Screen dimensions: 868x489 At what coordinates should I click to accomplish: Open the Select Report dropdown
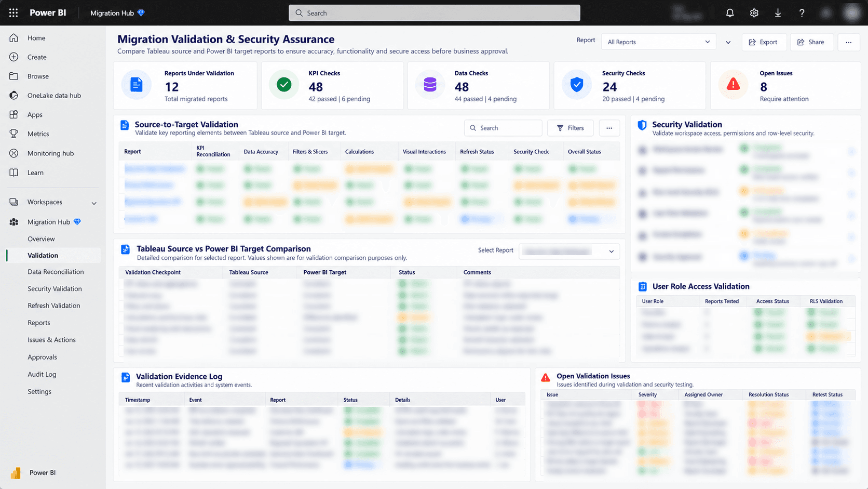[x=569, y=252]
